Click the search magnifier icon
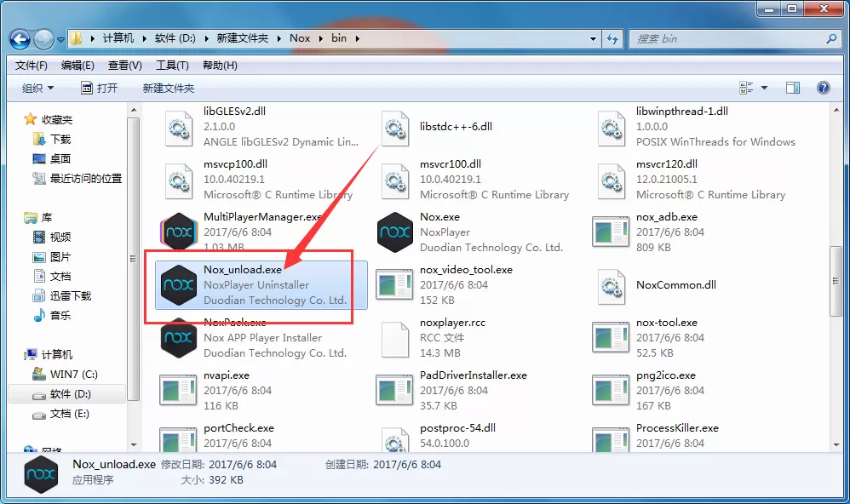Image resolution: width=850 pixels, height=504 pixels. pyautogui.click(x=831, y=38)
